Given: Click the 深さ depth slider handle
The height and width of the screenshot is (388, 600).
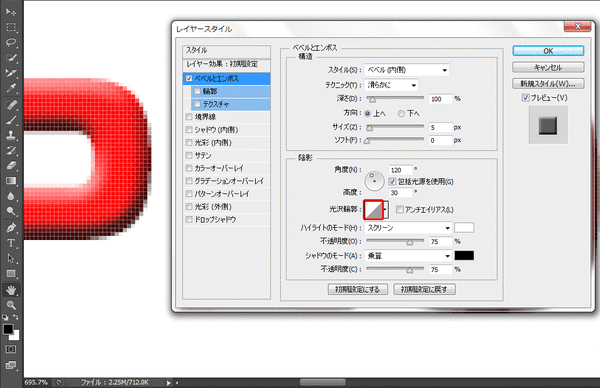Looking at the screenshot, I should point(372,100).
